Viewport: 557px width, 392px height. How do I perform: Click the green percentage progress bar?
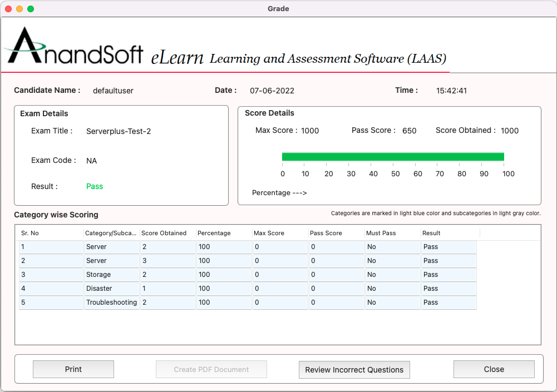393,156
